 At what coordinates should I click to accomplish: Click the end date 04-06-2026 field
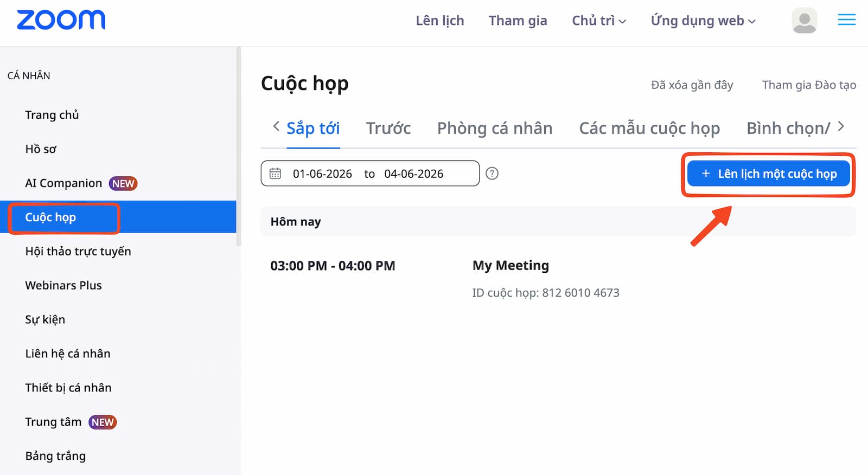coord(414,174)
